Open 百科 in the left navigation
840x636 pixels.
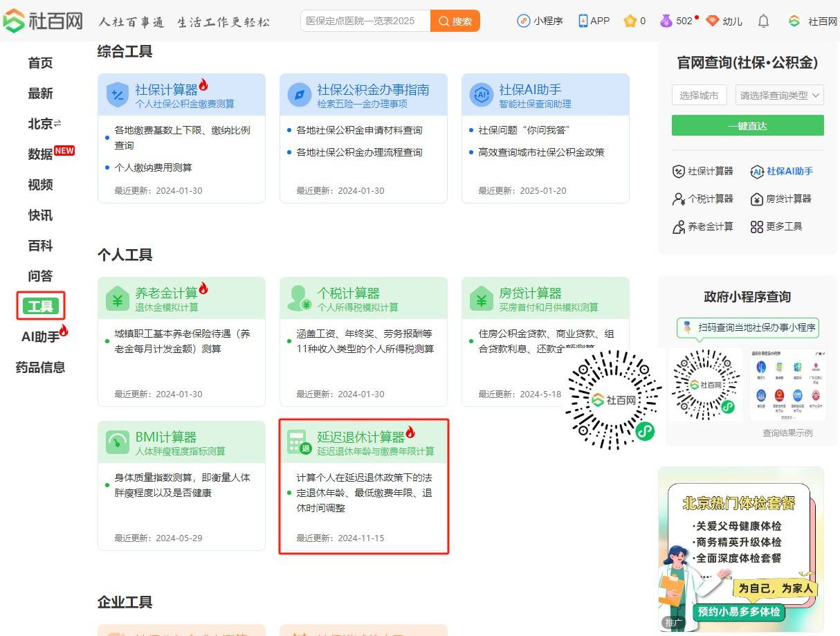pos(40,246)
